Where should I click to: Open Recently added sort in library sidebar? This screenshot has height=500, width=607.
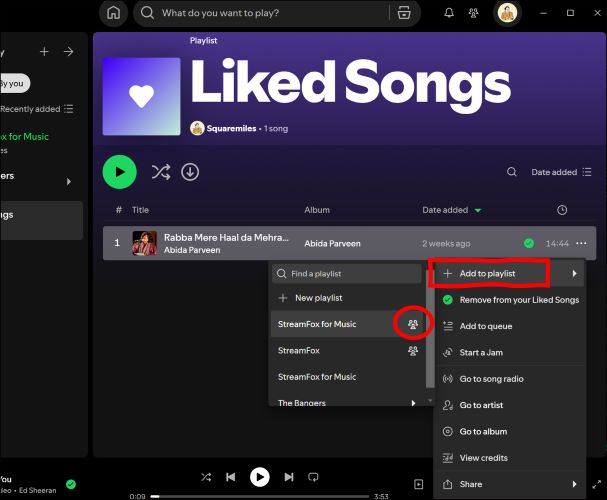[x=36, y=109]
